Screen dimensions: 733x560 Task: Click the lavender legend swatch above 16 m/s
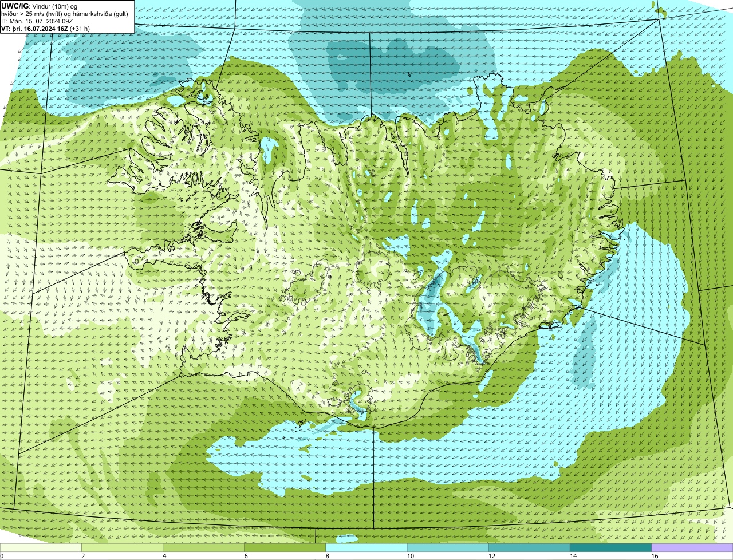[692, 548]
